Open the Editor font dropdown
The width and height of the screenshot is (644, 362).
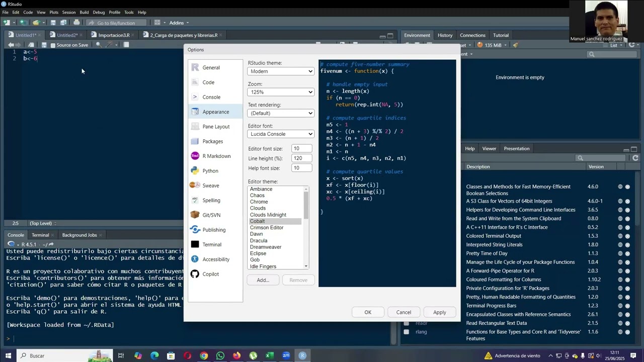click(x=281, y=134)
